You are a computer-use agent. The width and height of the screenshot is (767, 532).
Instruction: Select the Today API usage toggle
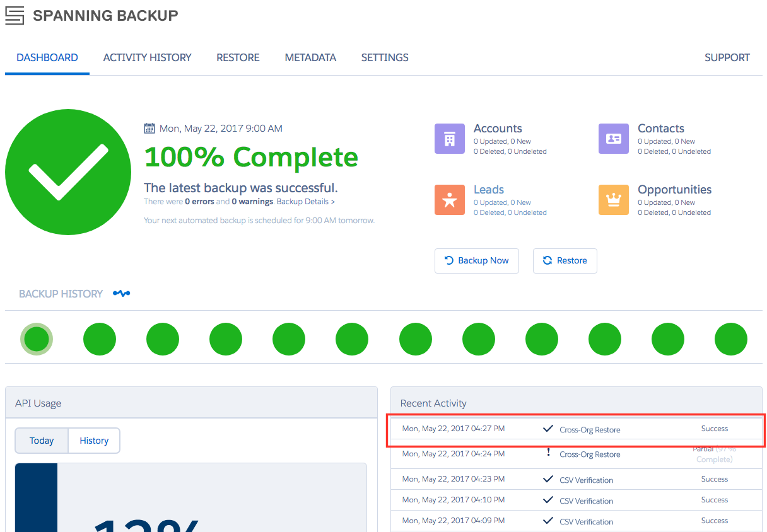tap(42, 441)
